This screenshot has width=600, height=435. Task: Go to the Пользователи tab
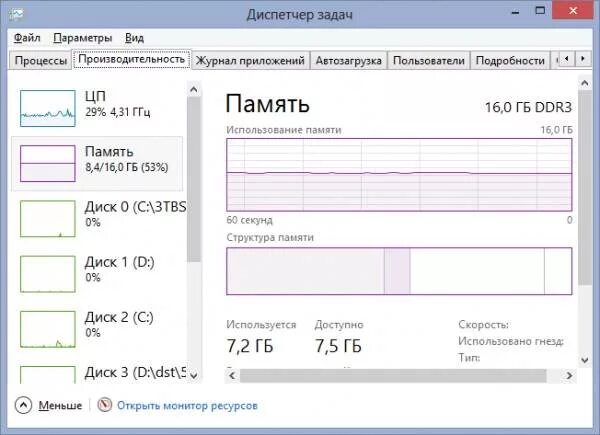(x=429, y=60)
